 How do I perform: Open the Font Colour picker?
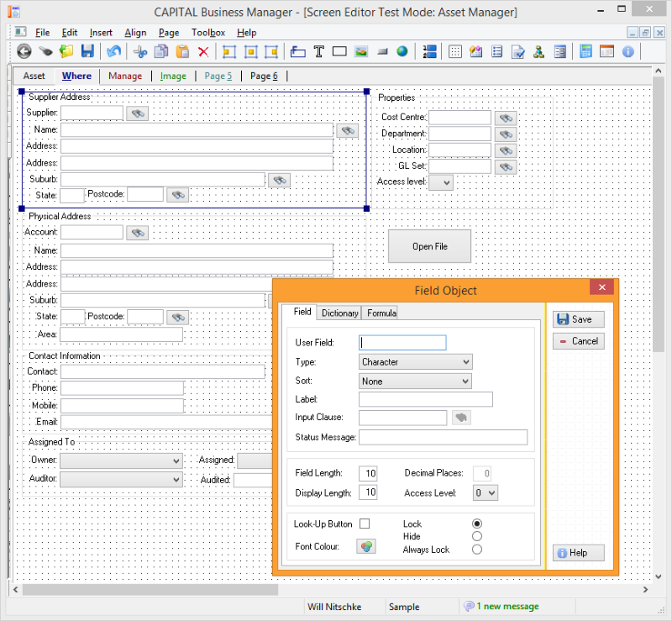pos(366,546)
